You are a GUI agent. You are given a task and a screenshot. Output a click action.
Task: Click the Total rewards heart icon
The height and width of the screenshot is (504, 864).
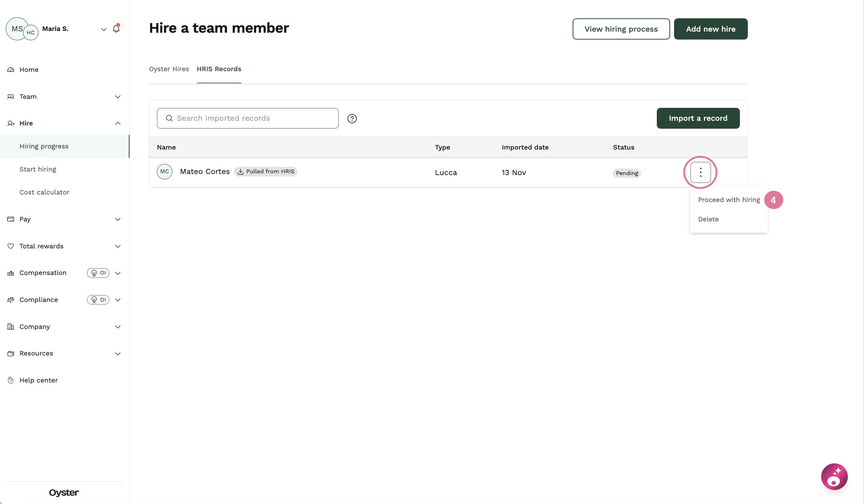click(11, 246)
